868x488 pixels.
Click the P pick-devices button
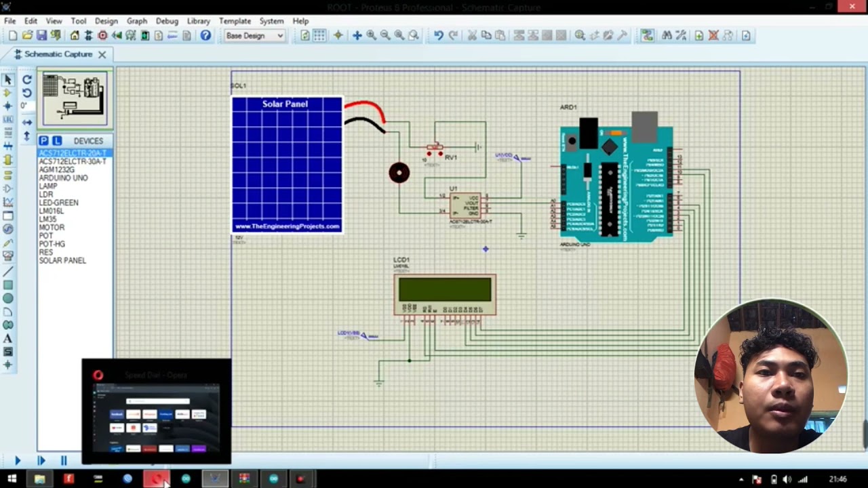(43, 140)
